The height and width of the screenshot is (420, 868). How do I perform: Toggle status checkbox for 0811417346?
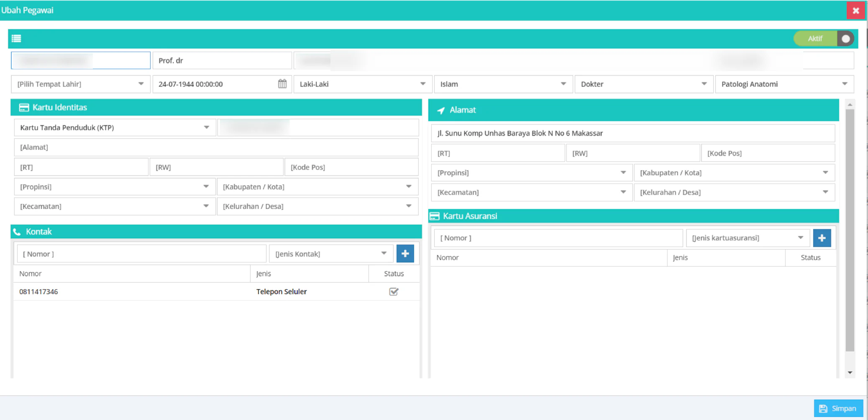coord(394,292)
